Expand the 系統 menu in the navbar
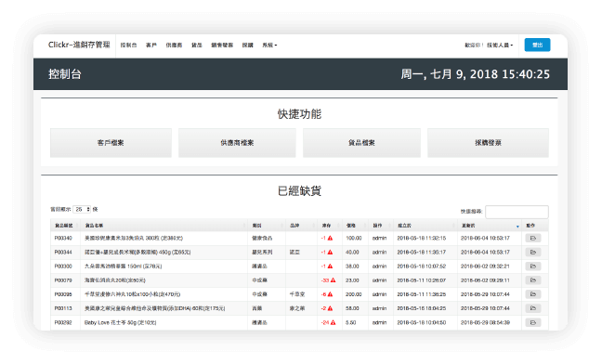This screenshot has height=364, width=602. [x=269, y=45]
